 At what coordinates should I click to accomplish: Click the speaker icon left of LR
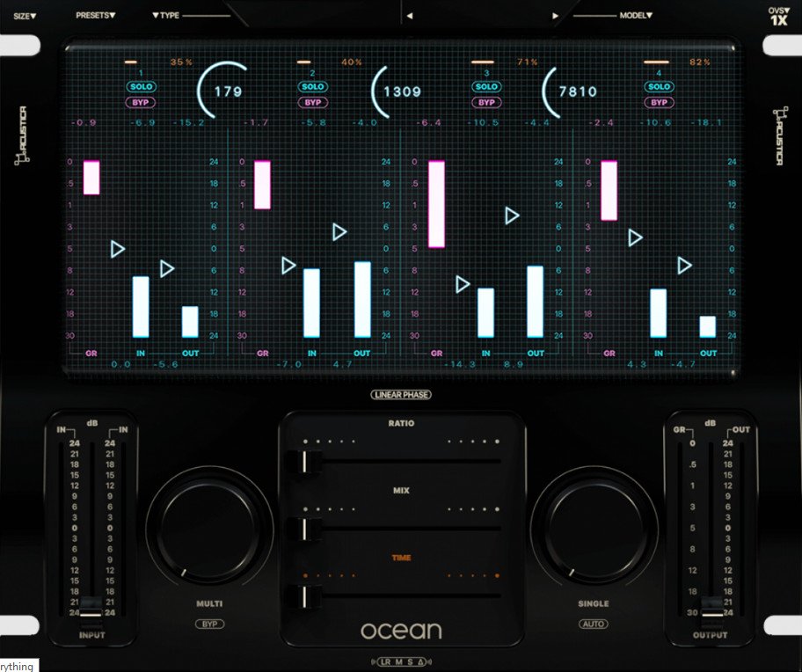374,662
